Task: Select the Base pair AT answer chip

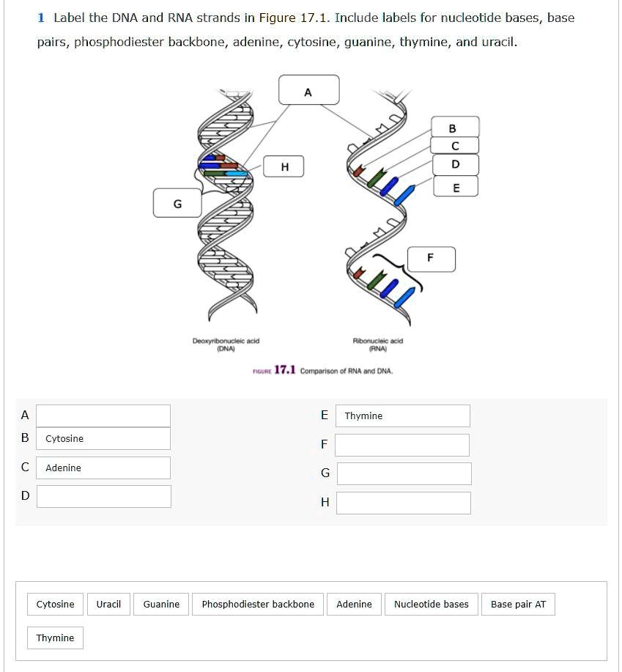Action: (x=519, y=604)
